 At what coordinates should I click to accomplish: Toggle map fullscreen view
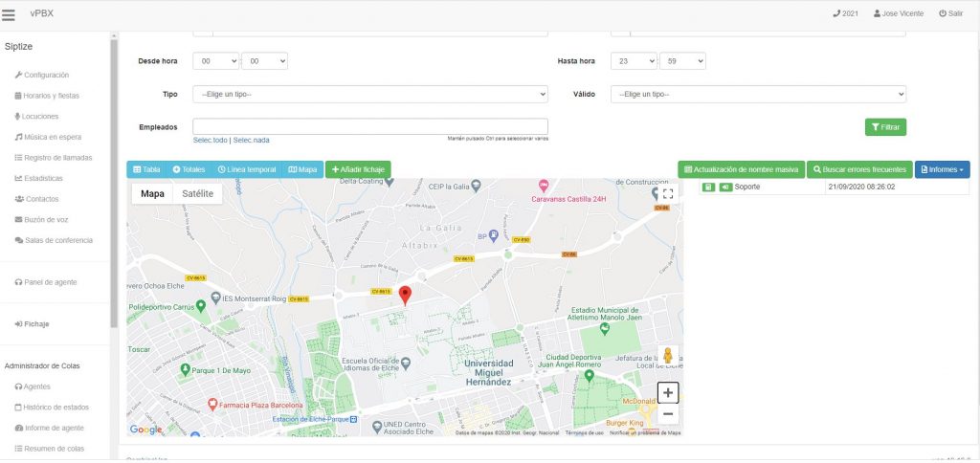(668, 193)
